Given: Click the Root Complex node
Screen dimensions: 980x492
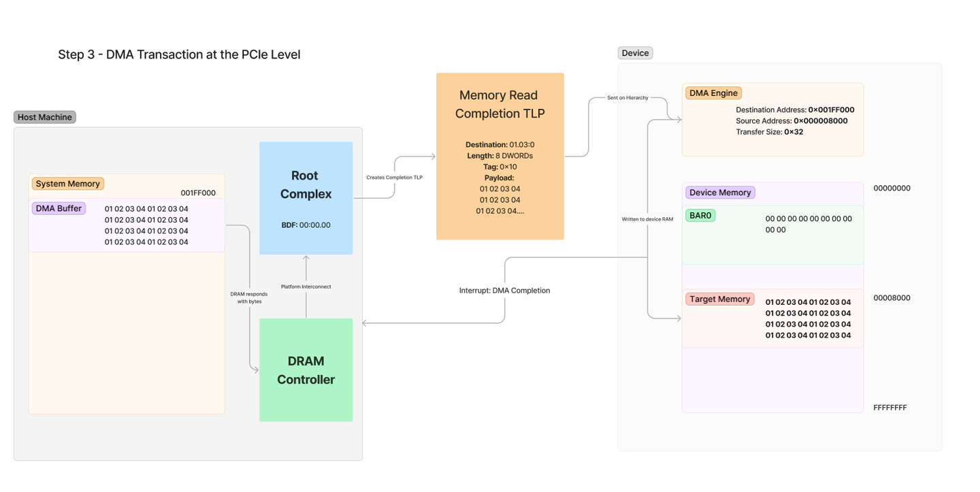Looking at the screenshot, I should click(x=305, y=197).
